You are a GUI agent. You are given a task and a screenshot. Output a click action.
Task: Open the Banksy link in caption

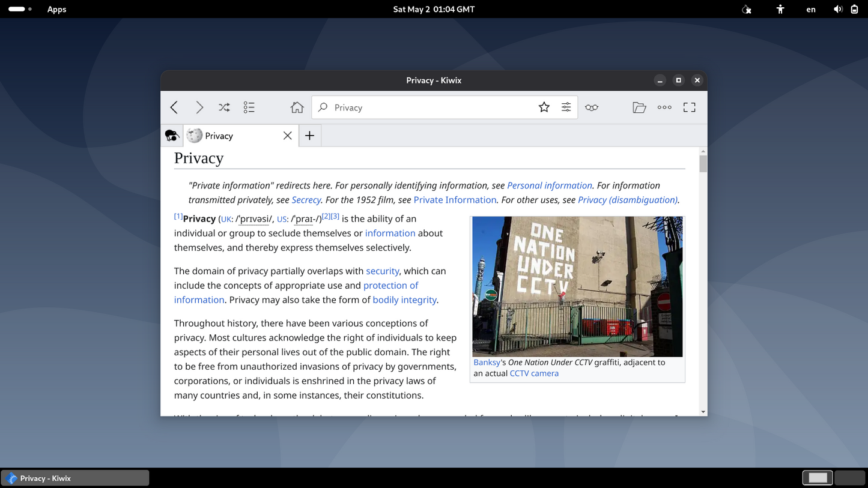pos(487,362)
